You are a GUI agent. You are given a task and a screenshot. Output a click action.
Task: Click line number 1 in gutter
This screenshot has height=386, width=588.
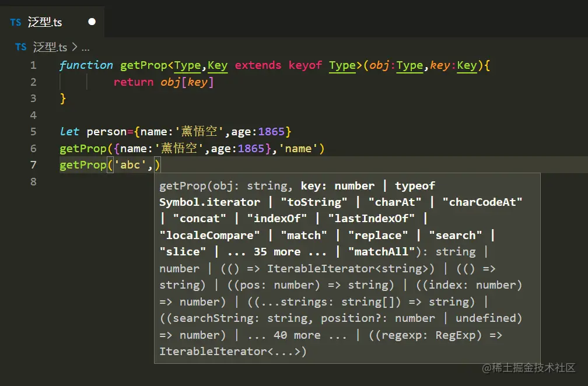33,65
